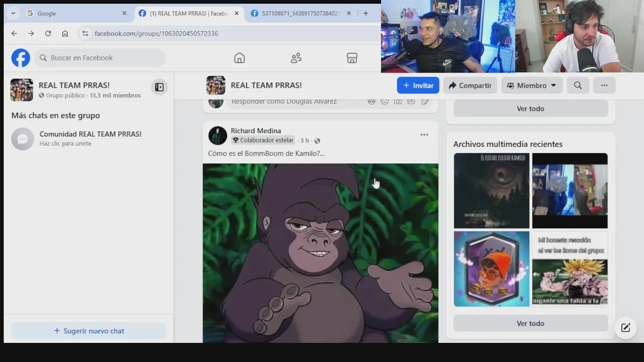Click Sugerir nuevo chat

(x=89, y=331)
